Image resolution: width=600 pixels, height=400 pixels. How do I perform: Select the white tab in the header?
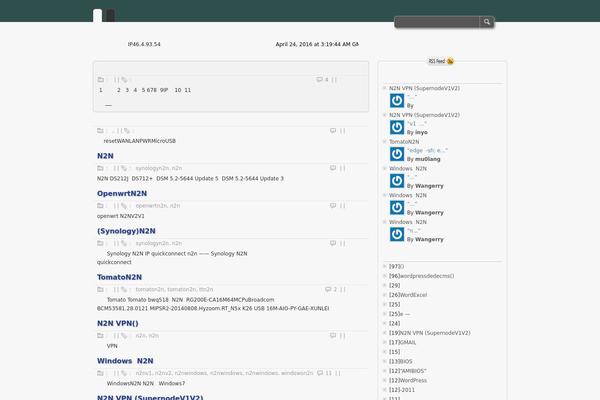click(x=98, y=15)
